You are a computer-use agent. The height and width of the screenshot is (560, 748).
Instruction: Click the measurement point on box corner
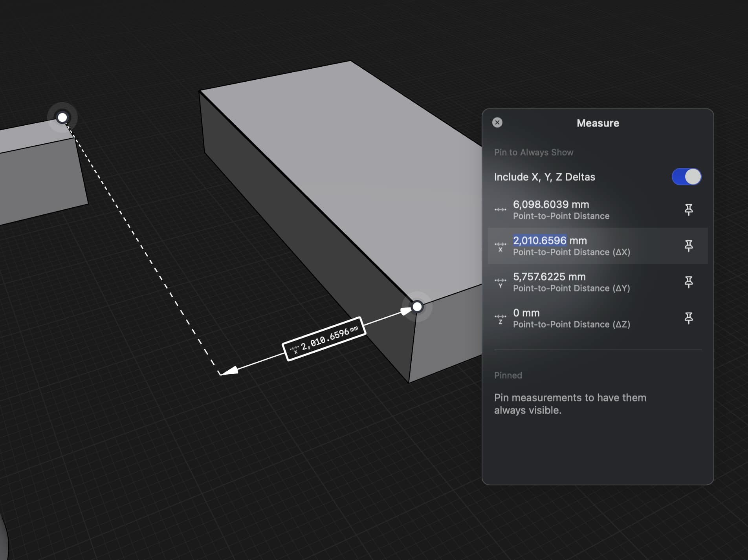tap(417, 306)
